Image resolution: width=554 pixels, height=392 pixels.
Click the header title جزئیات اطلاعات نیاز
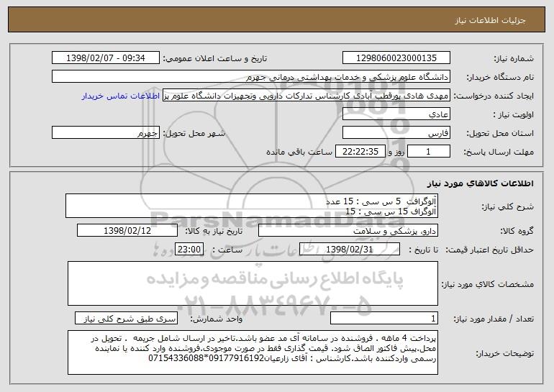click(x=490, y=20)
